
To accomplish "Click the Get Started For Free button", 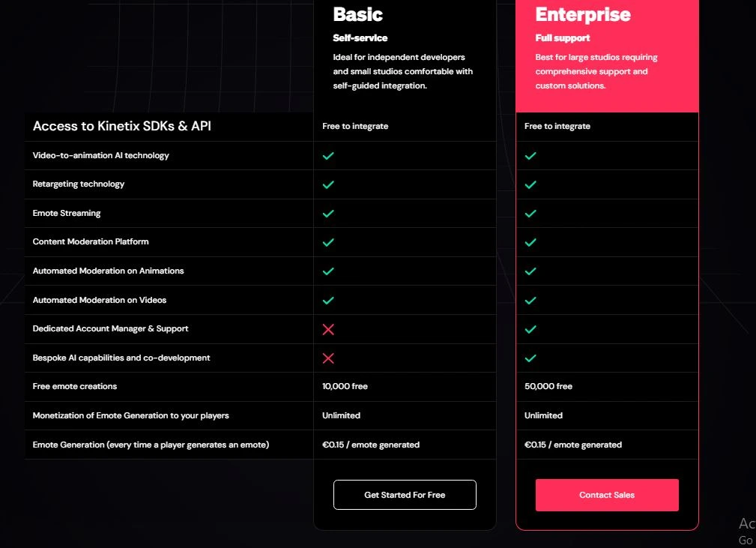I will tap(405, 495).
